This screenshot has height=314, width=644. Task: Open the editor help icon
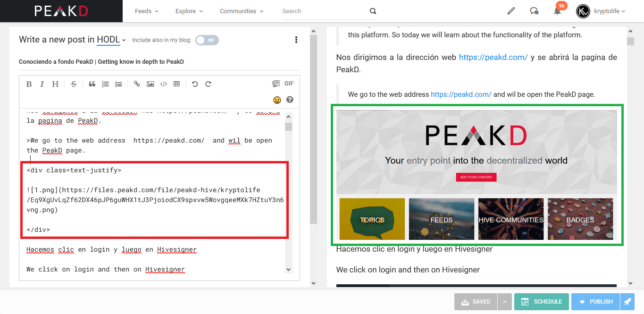click(x=290, y=100)
